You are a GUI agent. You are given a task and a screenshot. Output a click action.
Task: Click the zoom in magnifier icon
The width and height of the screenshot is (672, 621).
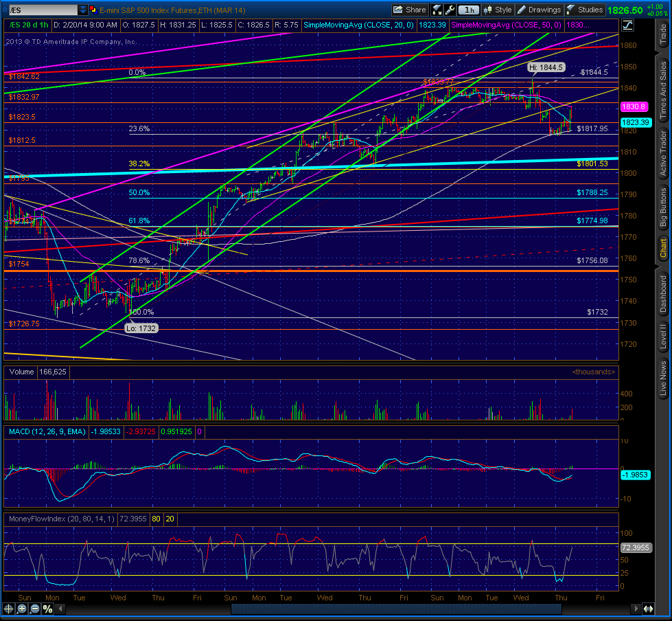[22, 609]
